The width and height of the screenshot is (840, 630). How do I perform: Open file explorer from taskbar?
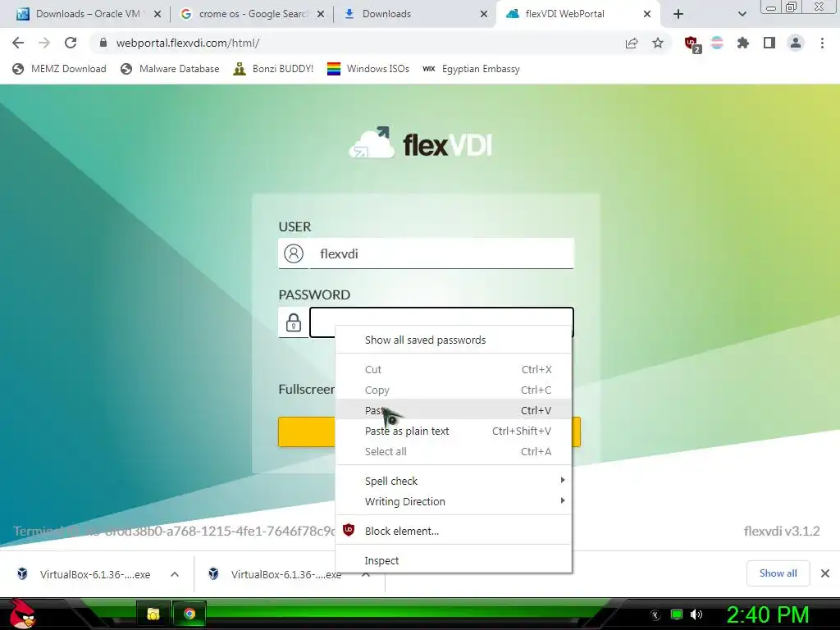tap(153, 614)
